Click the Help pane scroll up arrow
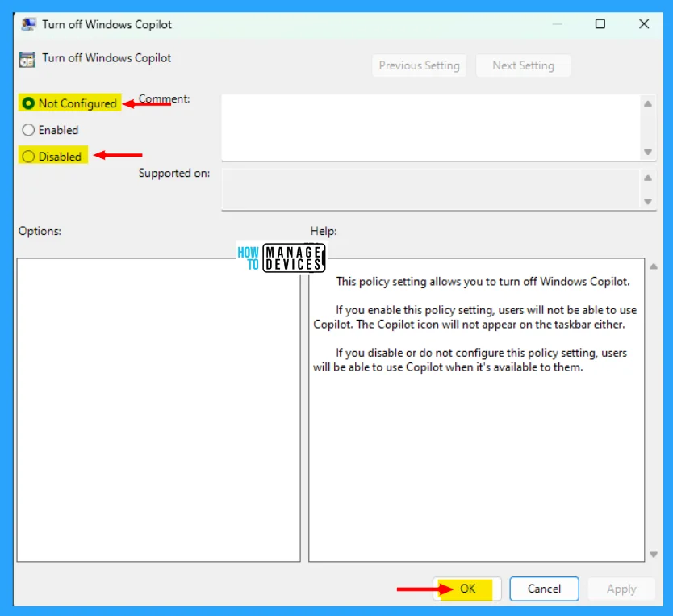Screen dimensions: 673x616 (654, 266)
